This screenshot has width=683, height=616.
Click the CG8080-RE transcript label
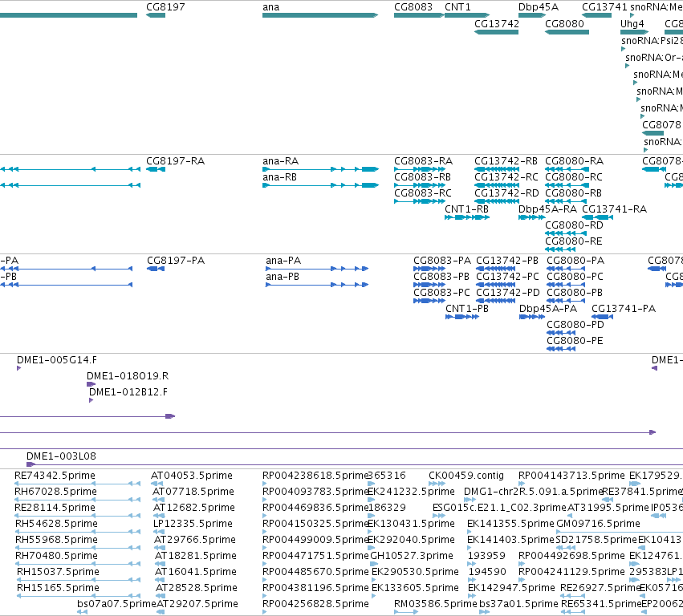click(x=574, y=241)
